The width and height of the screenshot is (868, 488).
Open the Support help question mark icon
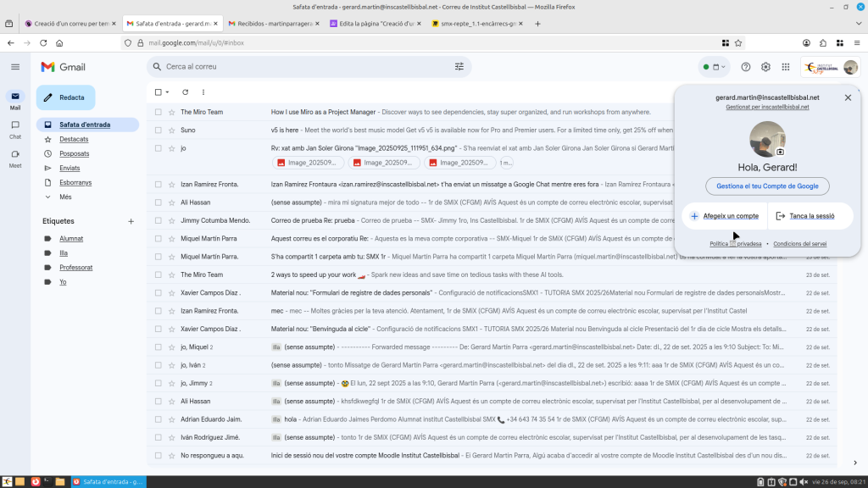point(746,67)
